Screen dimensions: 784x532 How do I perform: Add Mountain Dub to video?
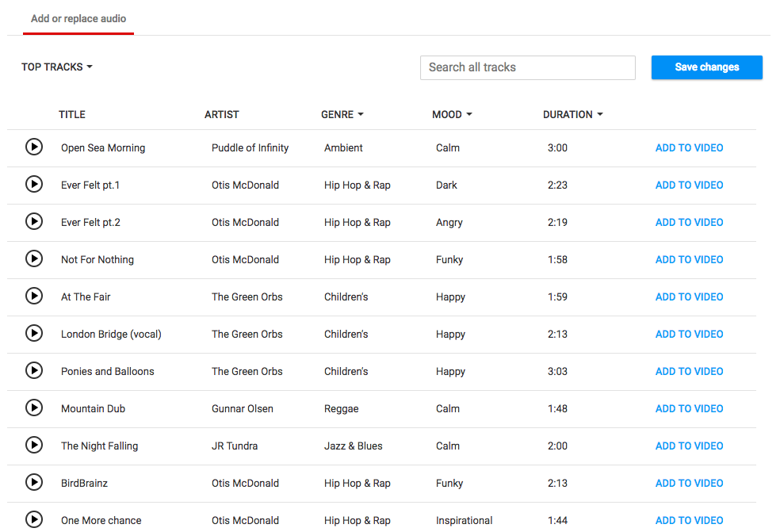(689, 409)
